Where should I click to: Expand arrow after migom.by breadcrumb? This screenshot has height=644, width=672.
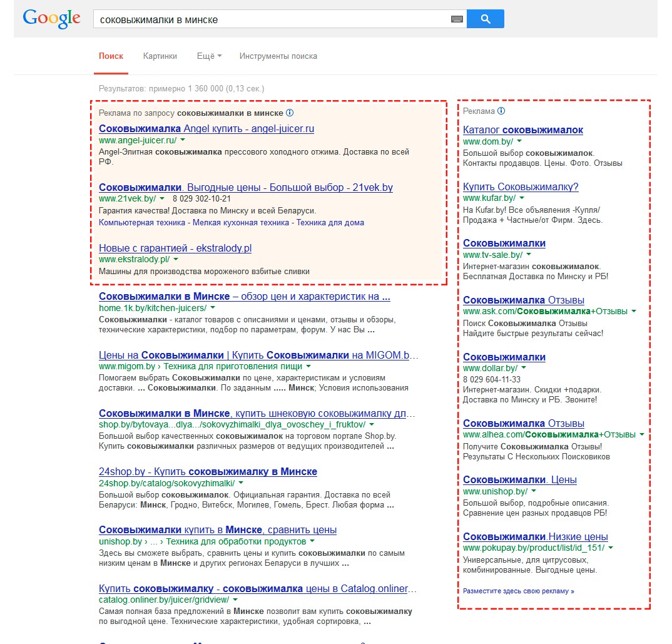tap(308, 366)
